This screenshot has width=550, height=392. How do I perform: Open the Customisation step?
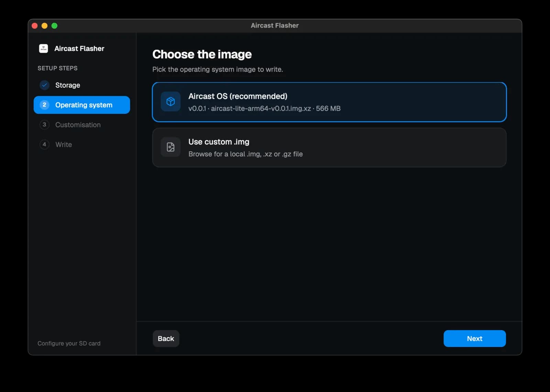pos(82,125)
